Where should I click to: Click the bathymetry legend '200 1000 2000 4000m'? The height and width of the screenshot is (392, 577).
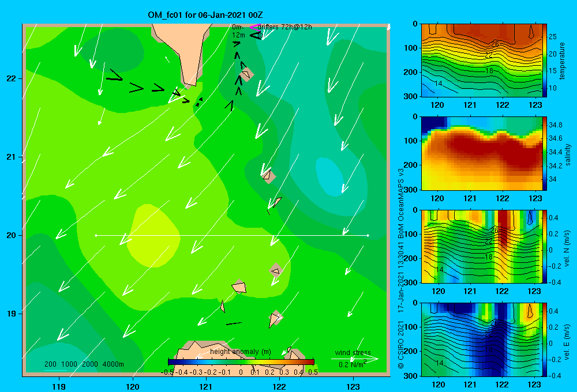pyautogui.click(x=84, y=364)
